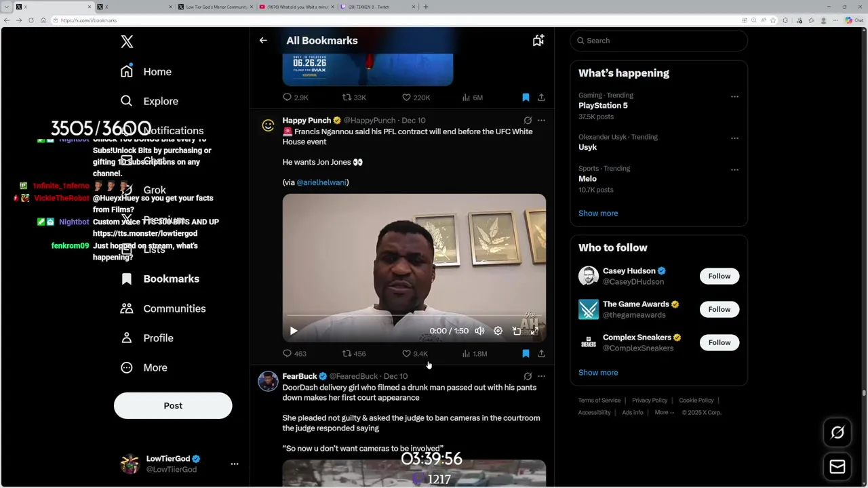Click Show more under What's happening
The image size is (868, 488).
coord(598,213)
